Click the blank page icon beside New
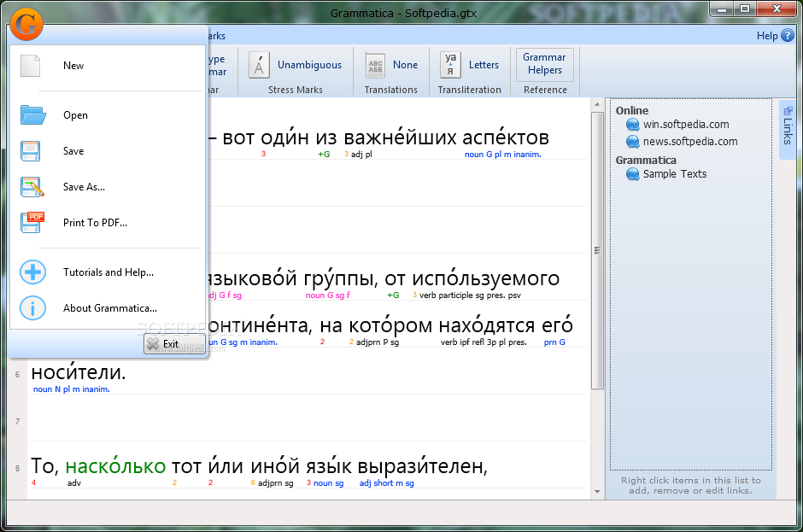 [x=30, y=66]
